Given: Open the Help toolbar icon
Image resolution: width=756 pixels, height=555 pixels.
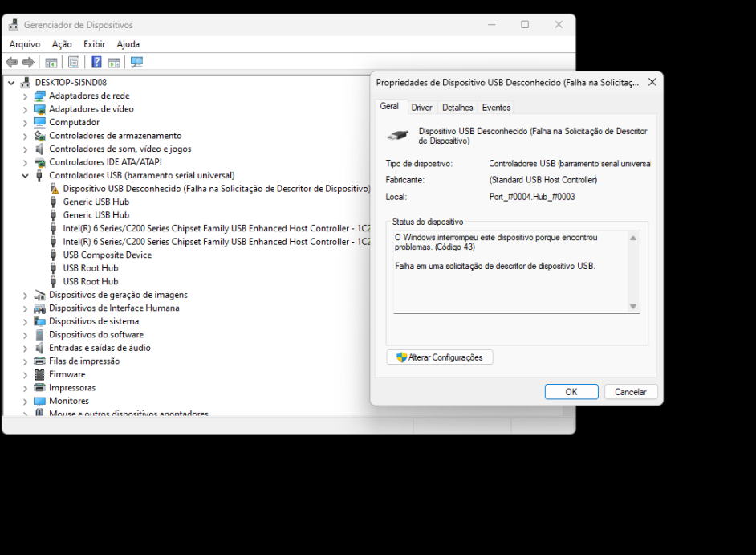Looking at the screenshot, I should pos(97,63).
